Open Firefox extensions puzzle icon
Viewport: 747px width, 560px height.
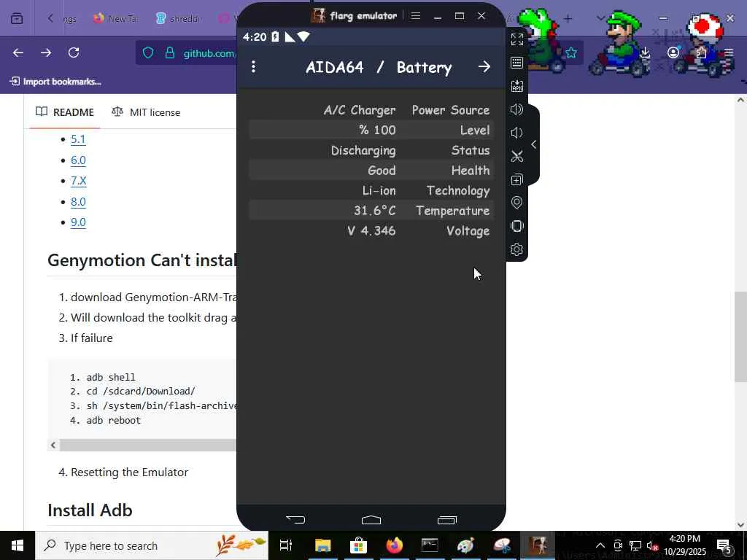click(701, 52)
